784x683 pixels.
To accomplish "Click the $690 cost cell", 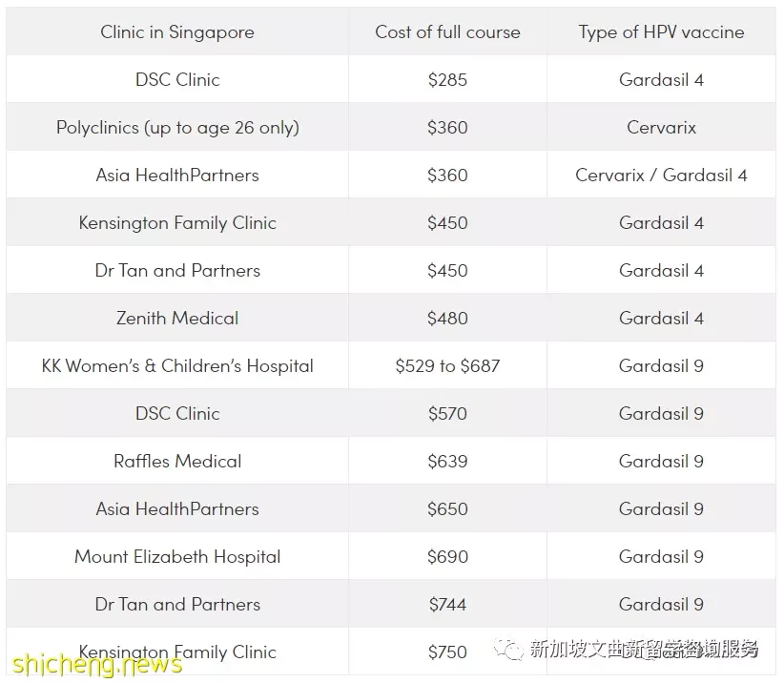I will (x=447, y=556).
